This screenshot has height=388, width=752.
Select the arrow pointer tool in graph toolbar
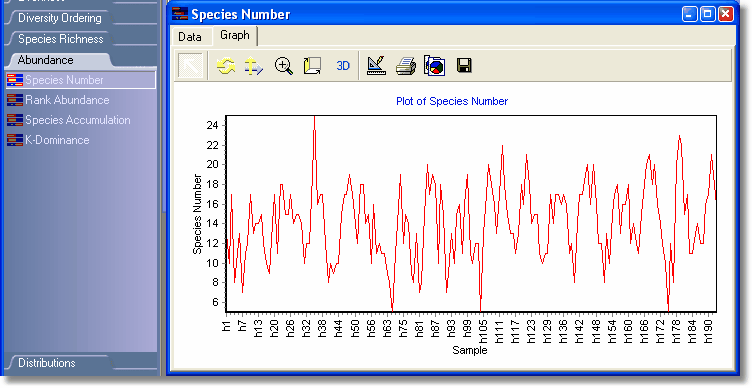click(191, 66)
